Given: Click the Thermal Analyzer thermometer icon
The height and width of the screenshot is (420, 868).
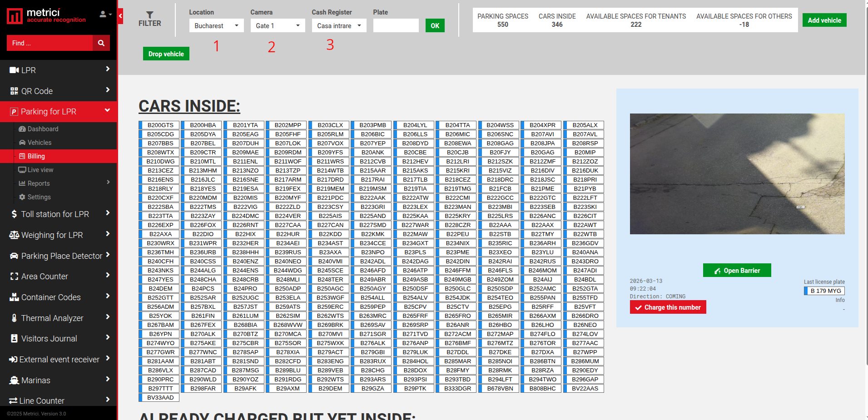Looking at the screenshot, I should pyautogui.click(x=14, y=318).
